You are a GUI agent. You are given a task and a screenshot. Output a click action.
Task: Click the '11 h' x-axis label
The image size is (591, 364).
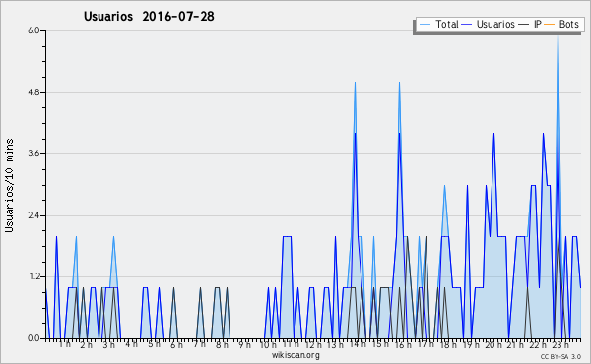(291, 344)
